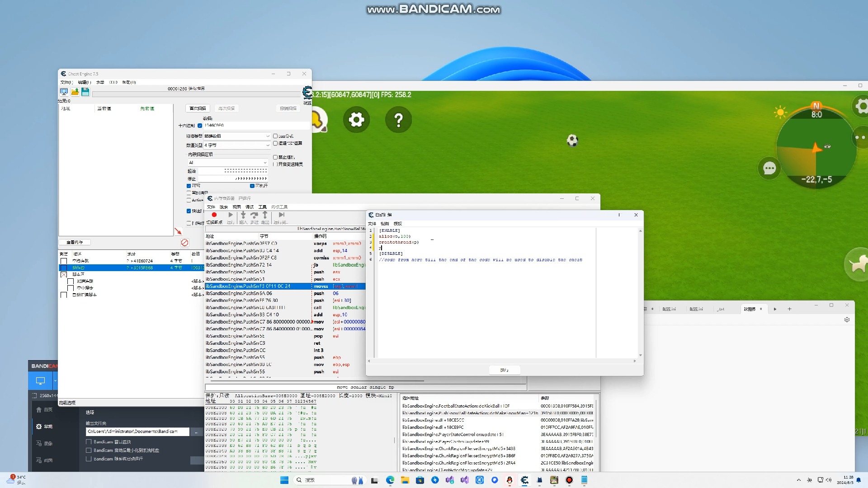Click the auto assemble horizontal scrollbar
Screen dimensions: 868x488
tap(502, 361)
